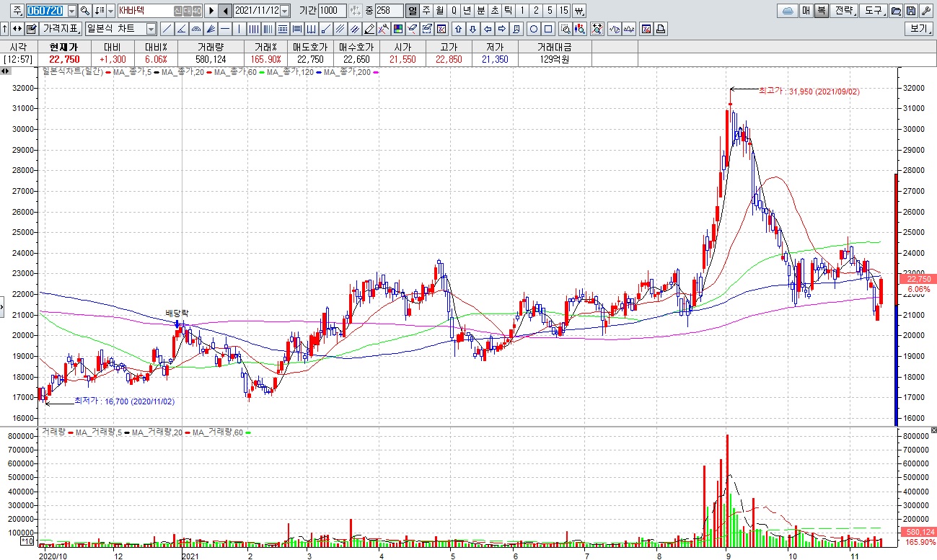Click the 최고가 31,950 annotation label

point(809,92)
